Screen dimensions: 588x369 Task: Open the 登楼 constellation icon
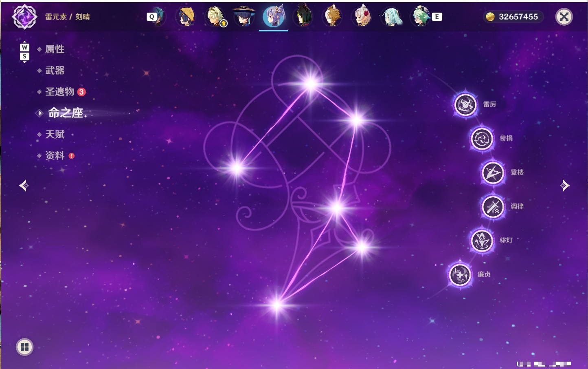(x=493, y=172)
